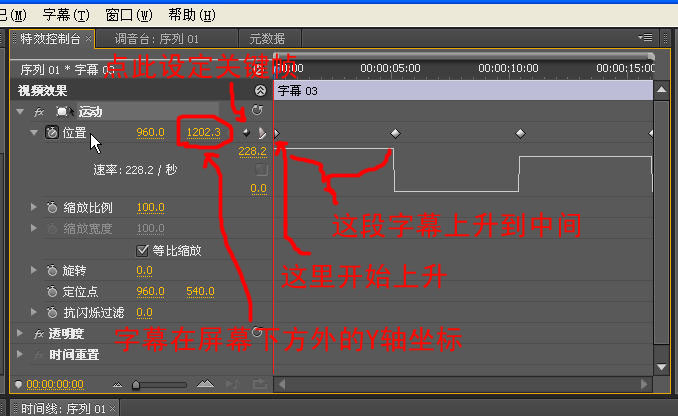Toggle the 位置 stopwatch animation icon
Screen dimensions: 678x416
(51, 132)
